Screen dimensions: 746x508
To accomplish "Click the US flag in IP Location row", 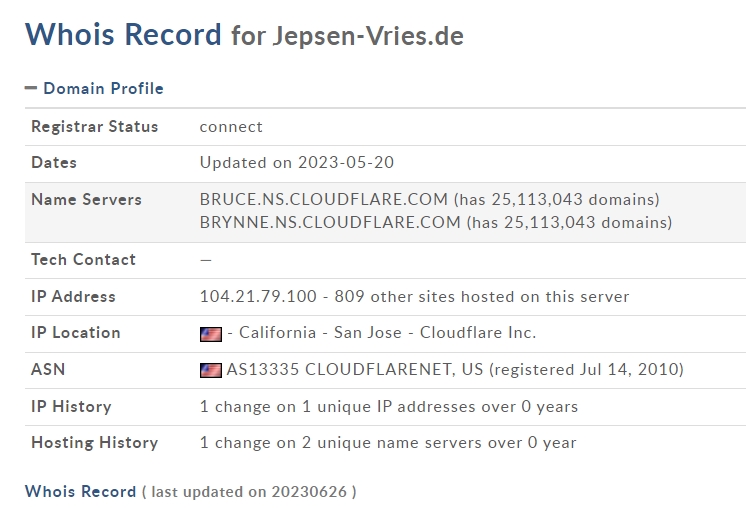I will point(211,334).
